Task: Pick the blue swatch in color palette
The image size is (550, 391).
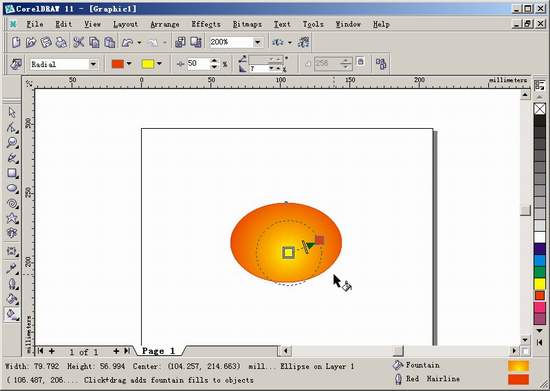Action: 540,261
